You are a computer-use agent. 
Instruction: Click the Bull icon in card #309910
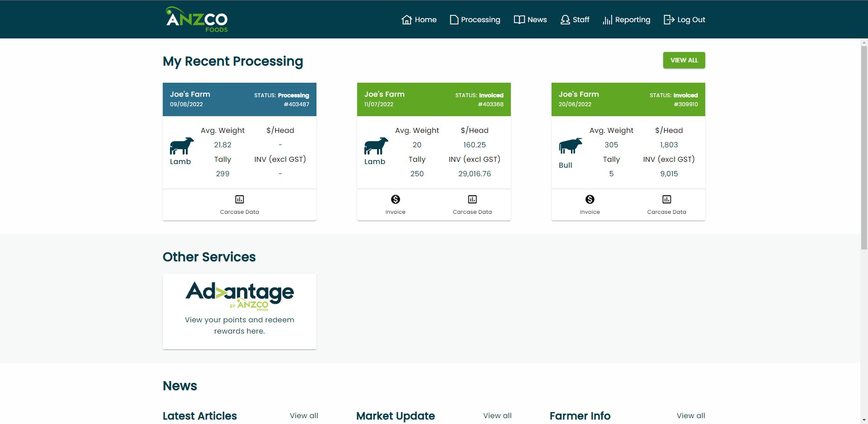click(x=571, y=146)
